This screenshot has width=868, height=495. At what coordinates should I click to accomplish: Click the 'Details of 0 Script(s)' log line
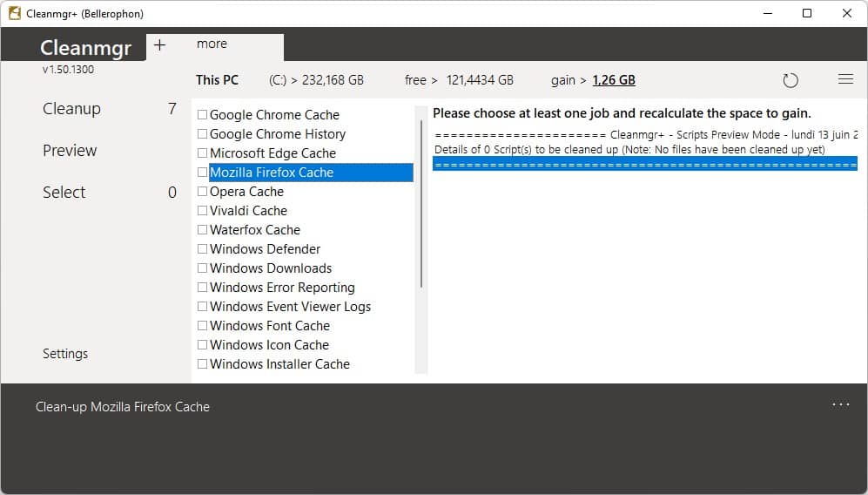pyautogui.click(x=629, y=150)
